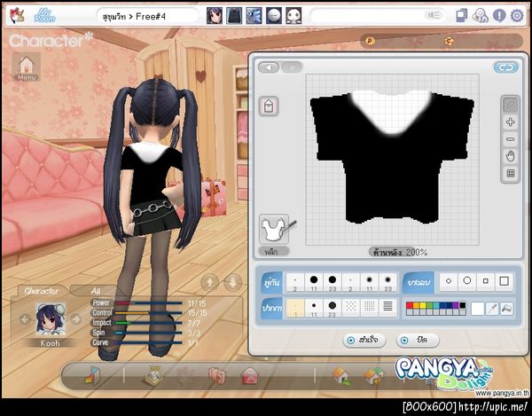The width and height of the screenshot is (532, 416).
Task: Select the hand pan tool
Action: coord(510,156)
